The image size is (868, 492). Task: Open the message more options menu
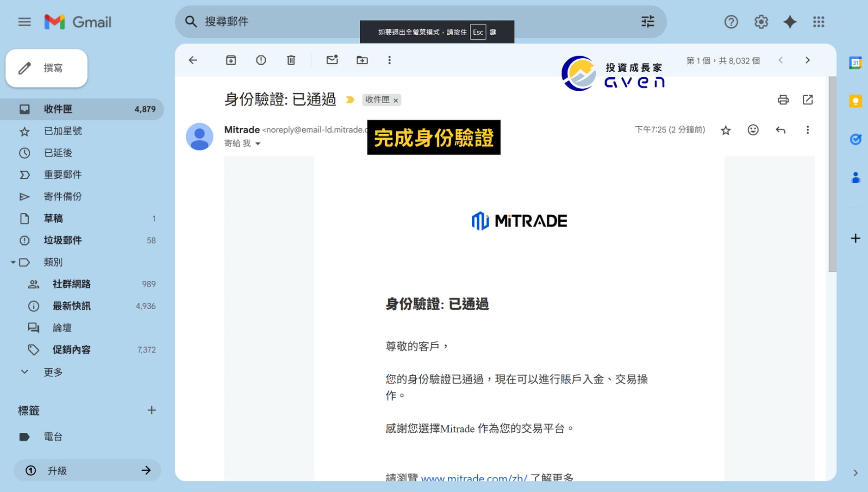coord(808,130)
